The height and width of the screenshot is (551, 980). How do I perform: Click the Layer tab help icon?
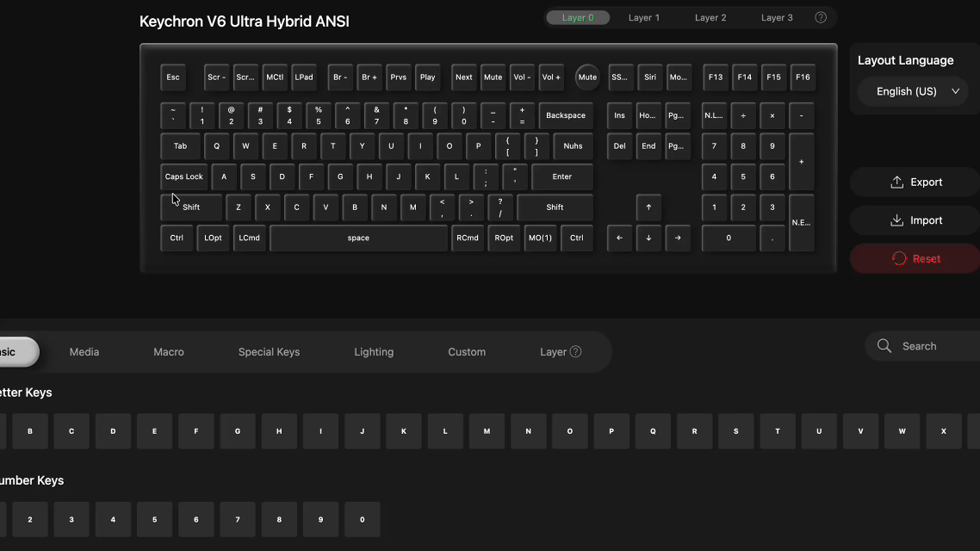(x=575, y=352)
